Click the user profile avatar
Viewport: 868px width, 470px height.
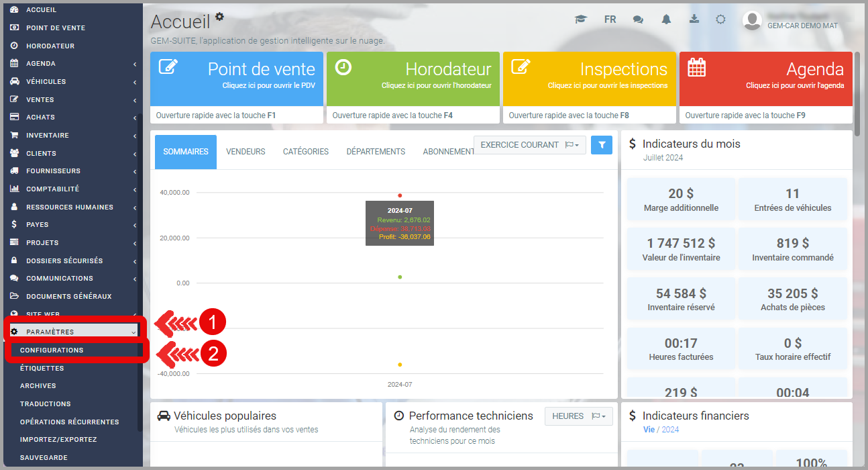pyautogui.click(x=752, y=21)
